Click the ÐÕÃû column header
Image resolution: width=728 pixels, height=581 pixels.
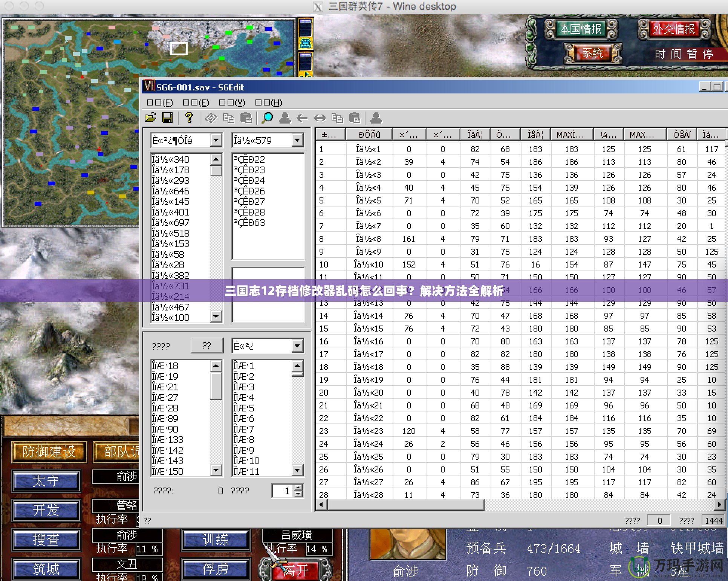tap(369, 135)
